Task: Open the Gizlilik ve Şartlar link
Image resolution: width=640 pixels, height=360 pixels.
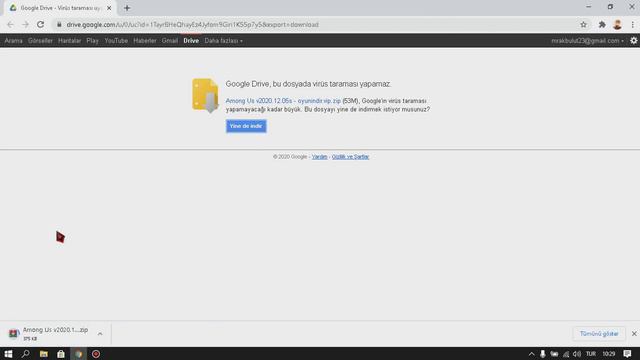Action: click(350, 157)
